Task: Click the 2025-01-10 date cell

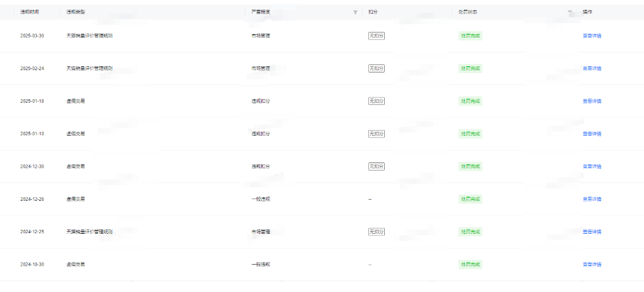Action: (x=32, y=134)
